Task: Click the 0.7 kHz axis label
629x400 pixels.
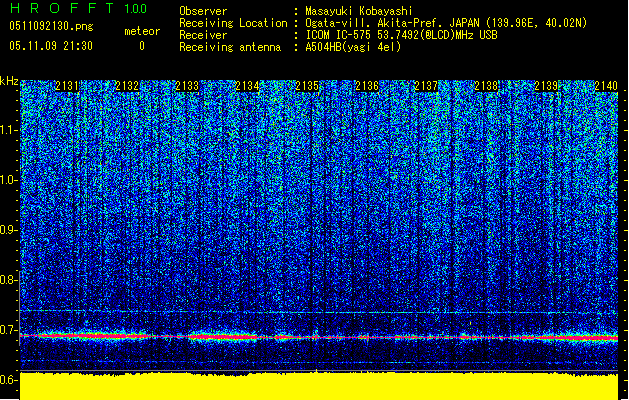Action: tap(9, 330)
